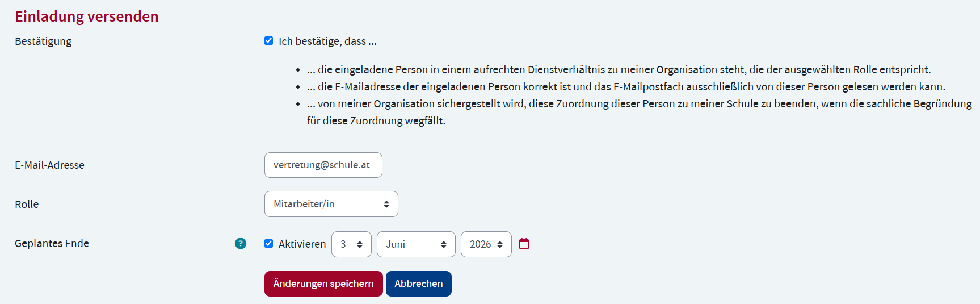Click the bullet about aufrechten Dienstverhältnis
Image resolution: width=980 pixels, height=304 pixels.
[619, 70]
